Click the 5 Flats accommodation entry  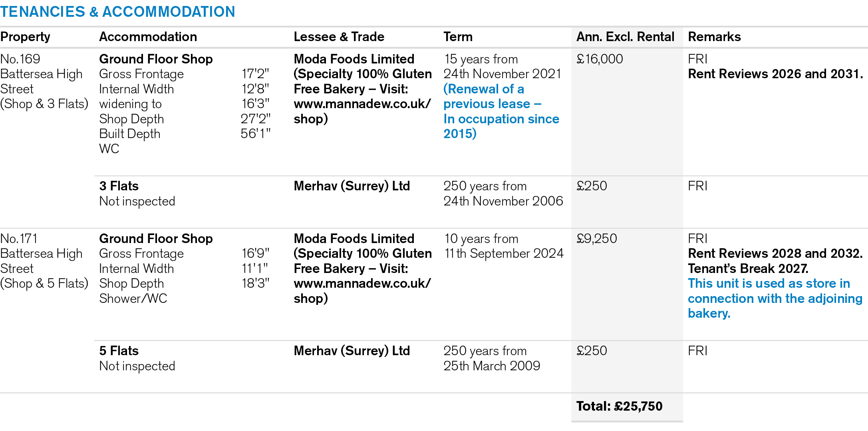click(119, 351)
